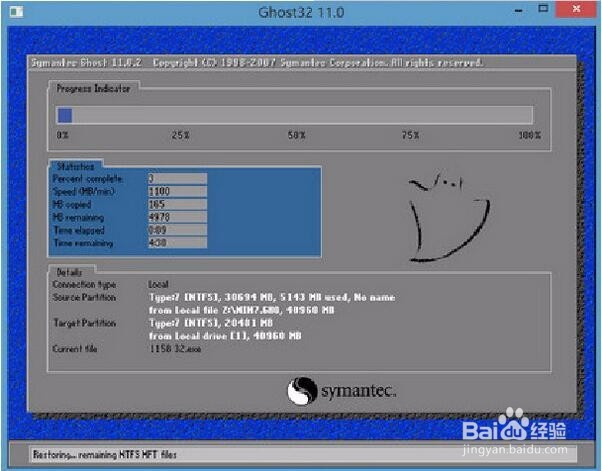The height and width of the screenshot is (471, 602).
Task: Click the Connection type label
Action: 84,284
